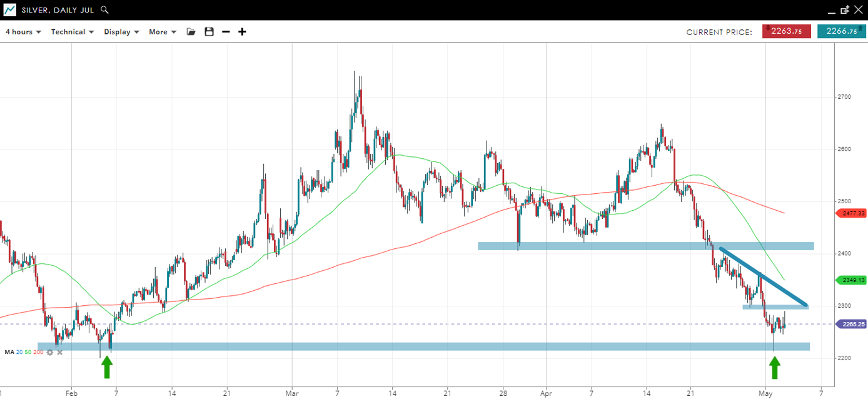The image size is (868, 404).
Task: Save chart using the floppy disk icon
Action: pos(209,32)
